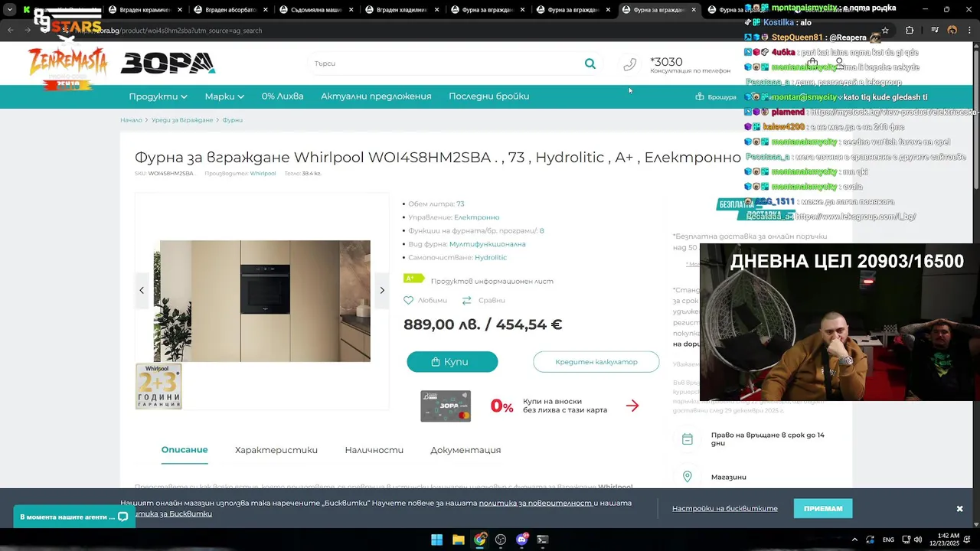980x551 pixels.
Task: Click the return policy calendar icon
Action: tap(688, 439)
